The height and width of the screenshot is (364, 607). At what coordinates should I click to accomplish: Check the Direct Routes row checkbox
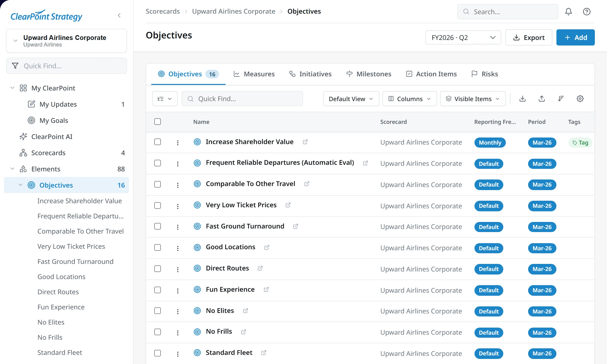158,269
